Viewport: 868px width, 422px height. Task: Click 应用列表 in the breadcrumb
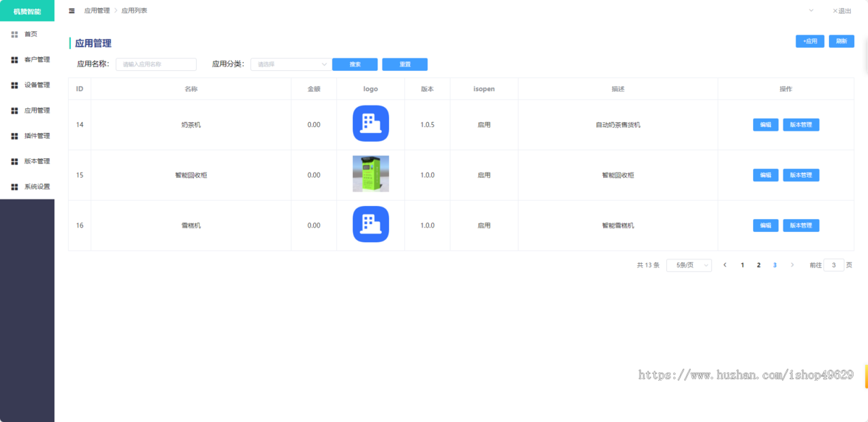click(135, 11)
